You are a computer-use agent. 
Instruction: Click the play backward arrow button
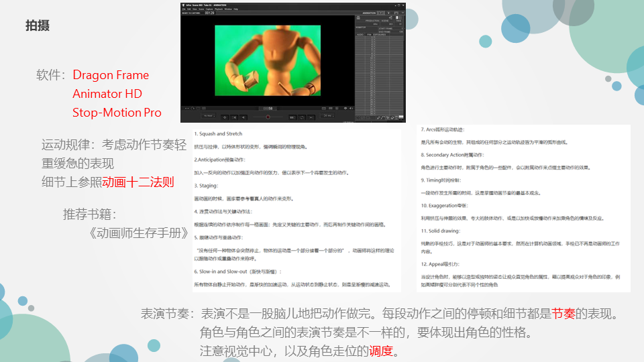pyautogui.click(x=244, y=117)
